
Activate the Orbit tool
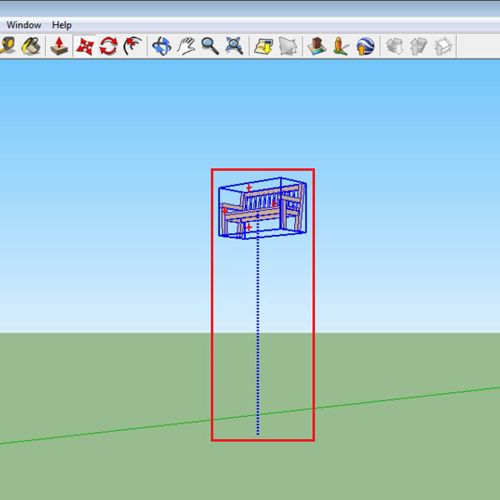click(162, 46)
